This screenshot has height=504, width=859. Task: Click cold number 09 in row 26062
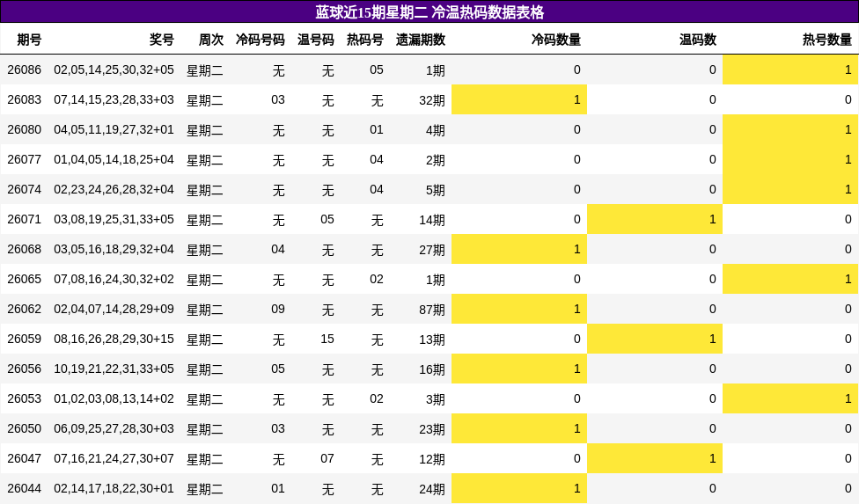click(278, 310)
